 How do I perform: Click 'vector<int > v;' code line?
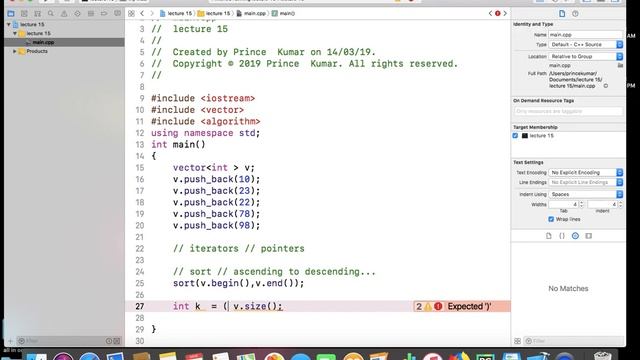point(213,168)
